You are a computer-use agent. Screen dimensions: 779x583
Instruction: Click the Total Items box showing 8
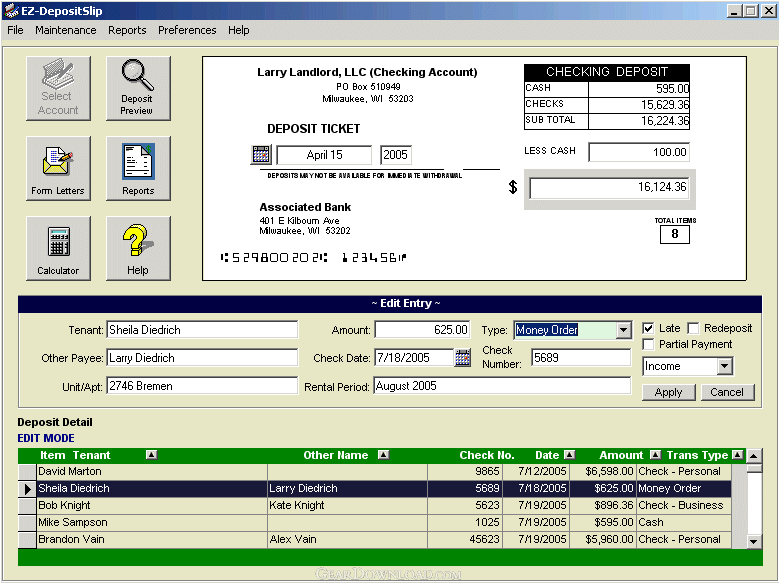pyautogui.click(x=675, y=234)
